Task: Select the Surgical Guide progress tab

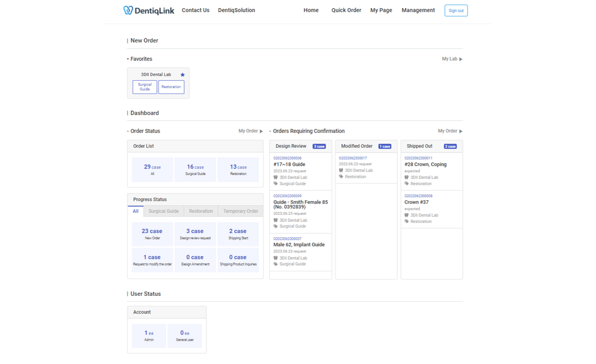Action: point(163,211)
